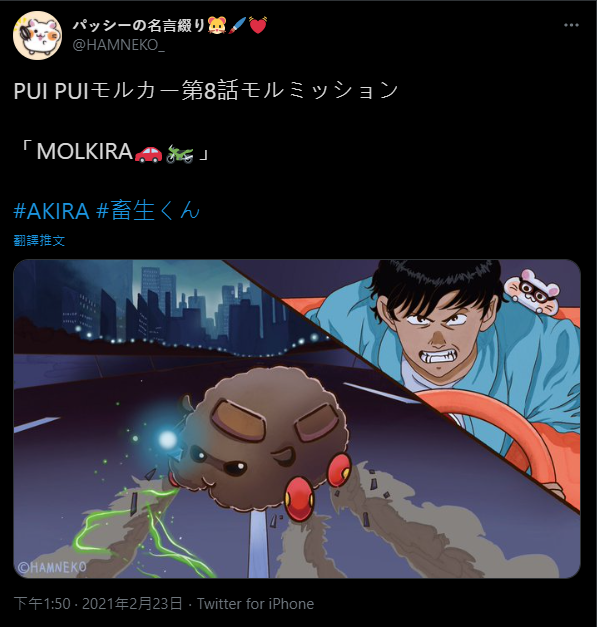Open the display name パッシーの名言綴り
Viewport: 597px width, 627px height.
point(139,26)
